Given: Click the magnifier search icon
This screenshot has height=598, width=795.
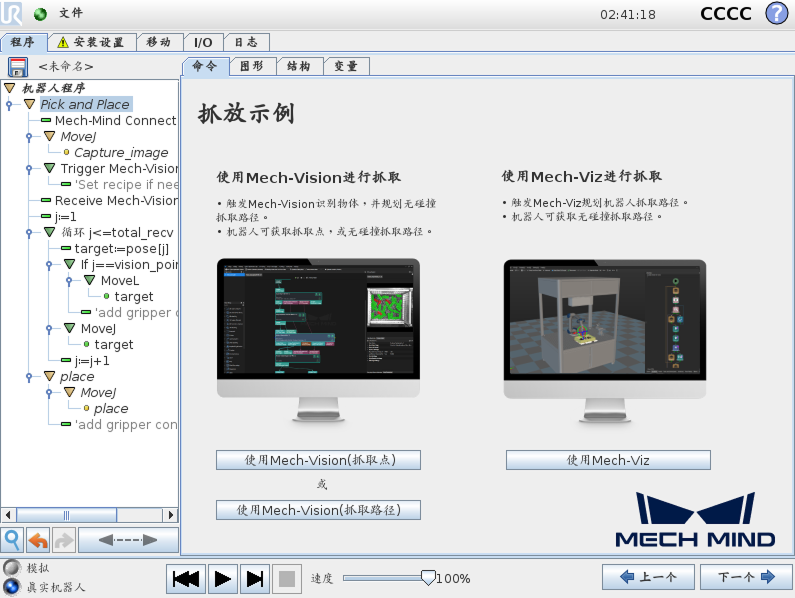Looking at the screenshot, I should (12, 540).
